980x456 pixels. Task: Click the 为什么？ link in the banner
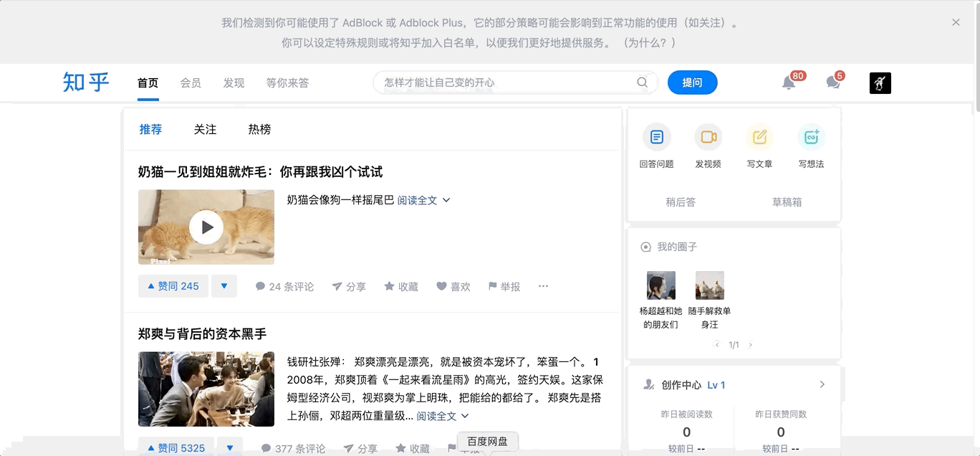pos(649,43)
